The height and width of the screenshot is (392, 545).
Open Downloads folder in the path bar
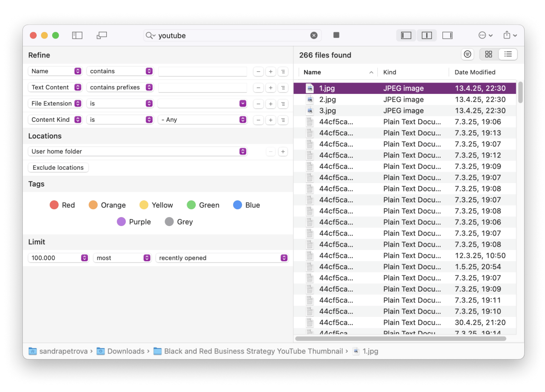[125, 351]
